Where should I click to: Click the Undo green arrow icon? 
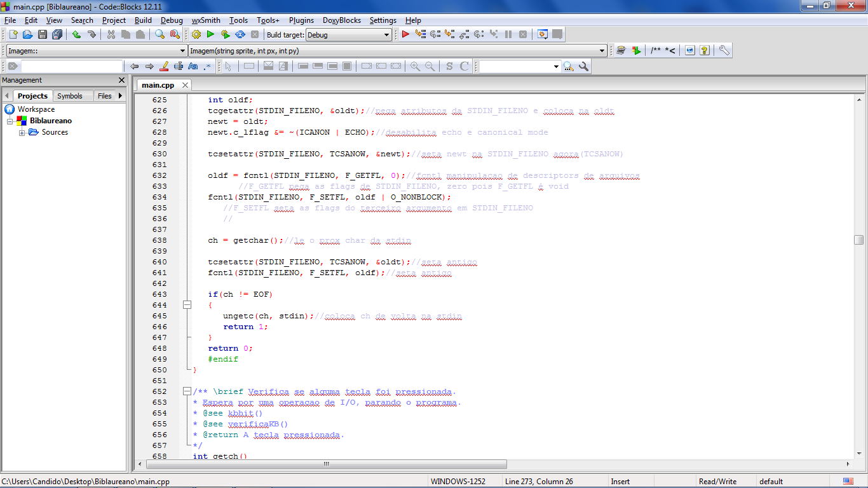(76, 34)
